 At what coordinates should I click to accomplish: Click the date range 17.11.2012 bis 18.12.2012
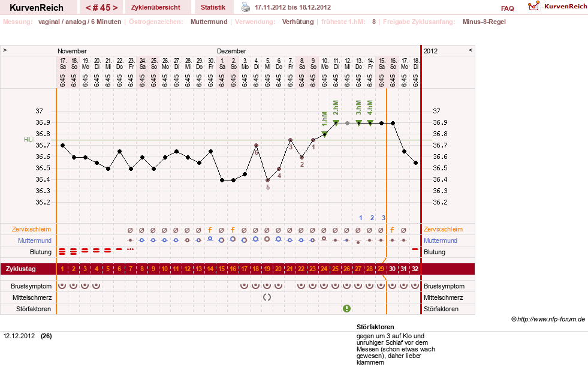click(293, 7)
